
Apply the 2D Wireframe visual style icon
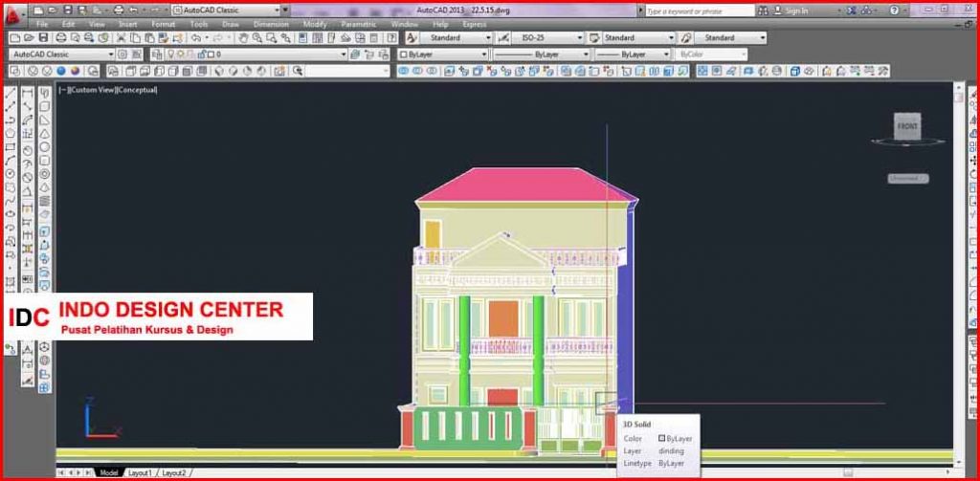click(17, 71)
